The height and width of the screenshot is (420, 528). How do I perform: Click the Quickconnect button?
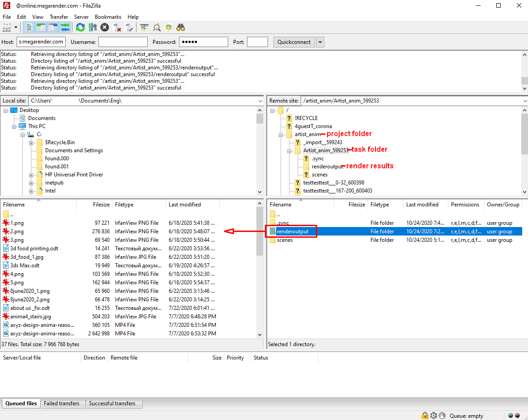(x=294, y=42)
